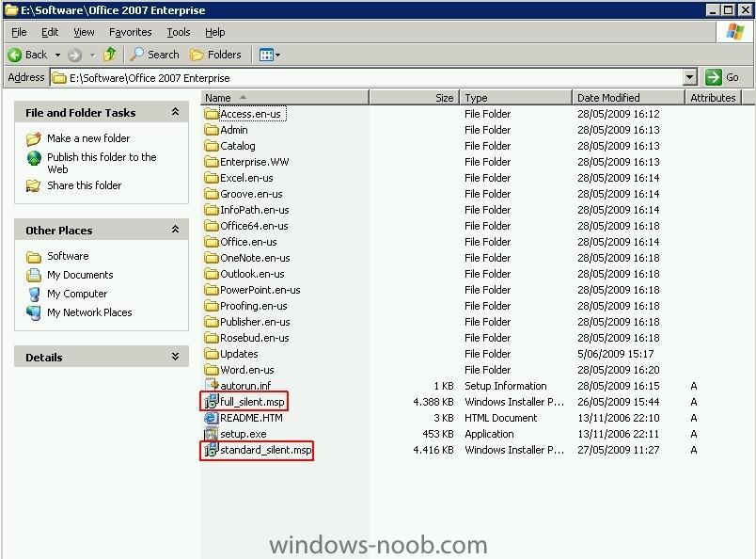Open the Back button history dropdown arrow
Screen dimensions: 756x559
pos(58,55)
